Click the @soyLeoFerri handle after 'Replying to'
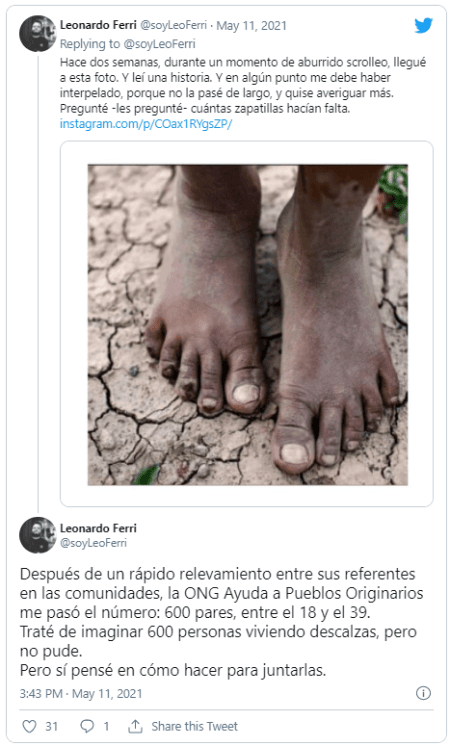450x746 pixels. pyautogui.click(x=159, y=44)
